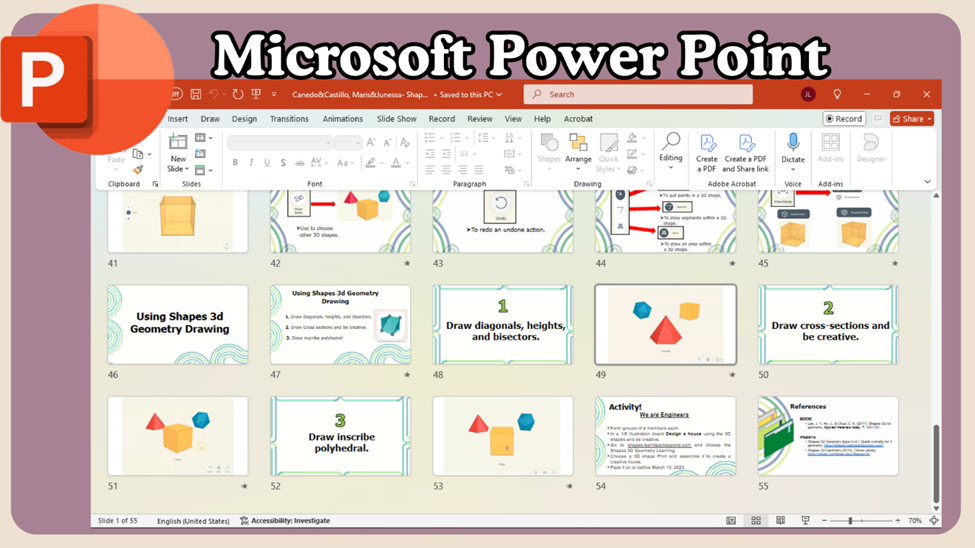
Task: Select slide 54 'Activity!' thumbnail
Action: pos(665,436)
